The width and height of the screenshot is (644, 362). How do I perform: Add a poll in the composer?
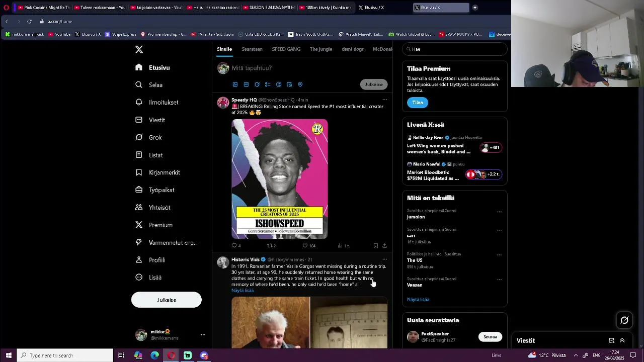click(x=268, y=84)
